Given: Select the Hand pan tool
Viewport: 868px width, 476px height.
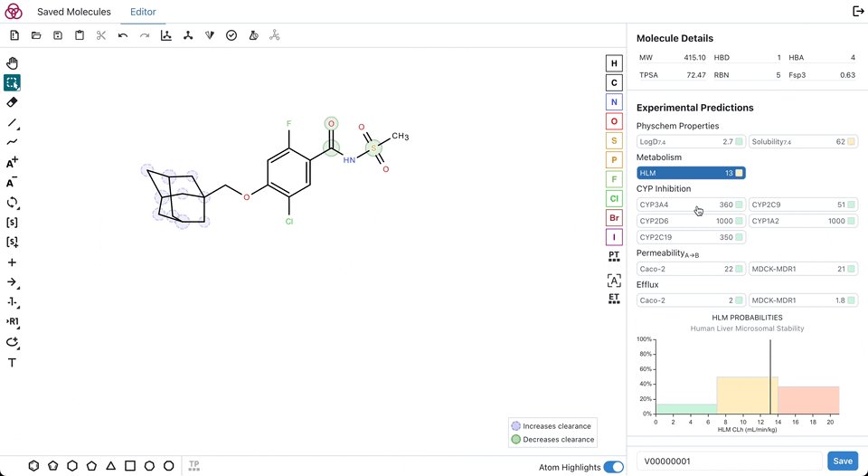Looking at the screenshot, I should point(12,63).
